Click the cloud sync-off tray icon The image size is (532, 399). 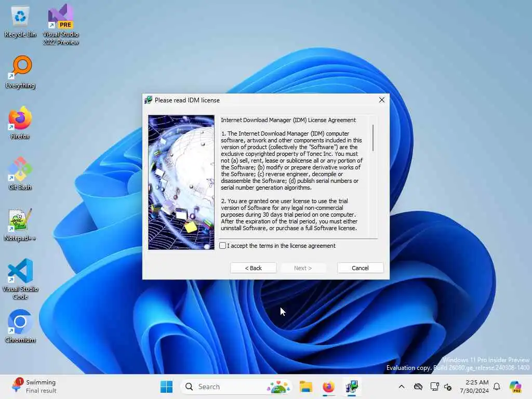click(418, 387)
